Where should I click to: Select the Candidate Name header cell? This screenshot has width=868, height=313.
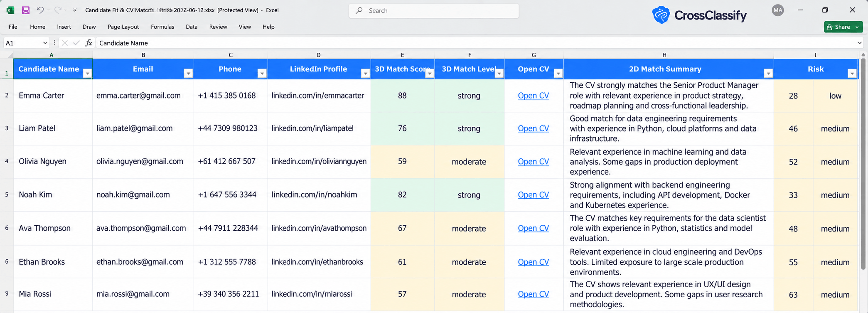coord(53,69)
